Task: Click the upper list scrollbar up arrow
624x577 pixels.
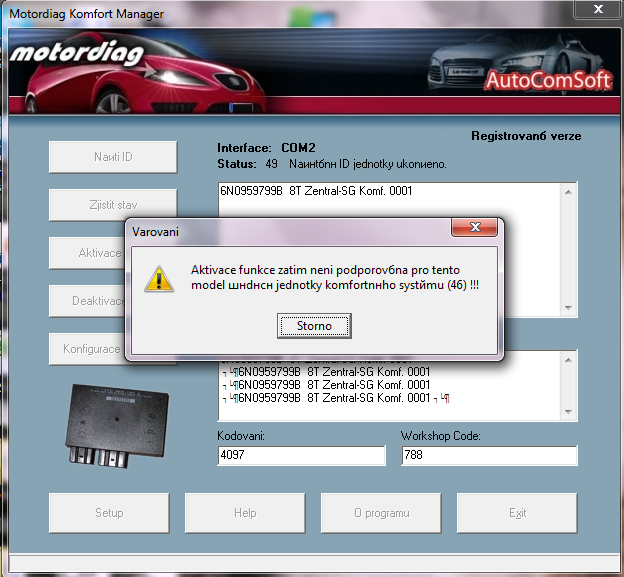Action: [569, 191]
